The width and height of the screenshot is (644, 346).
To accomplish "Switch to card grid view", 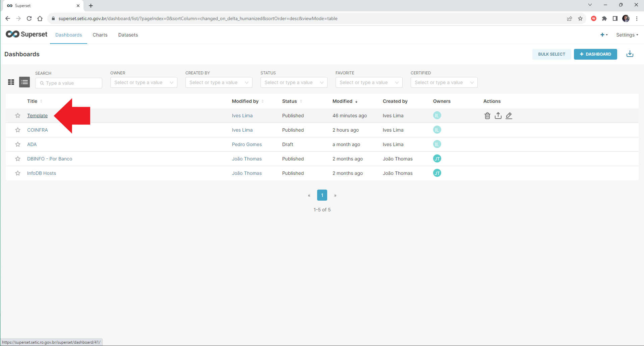I will coord(11,82).
